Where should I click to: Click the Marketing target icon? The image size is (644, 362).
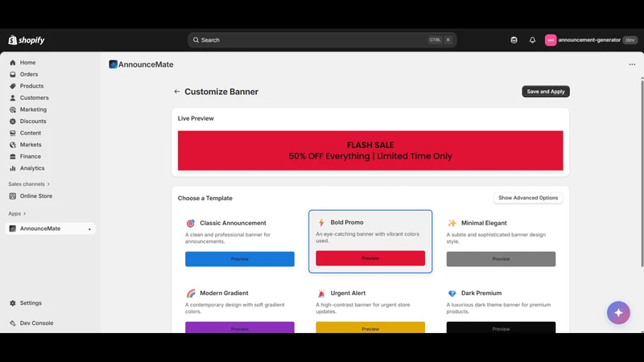pos(13,109)
